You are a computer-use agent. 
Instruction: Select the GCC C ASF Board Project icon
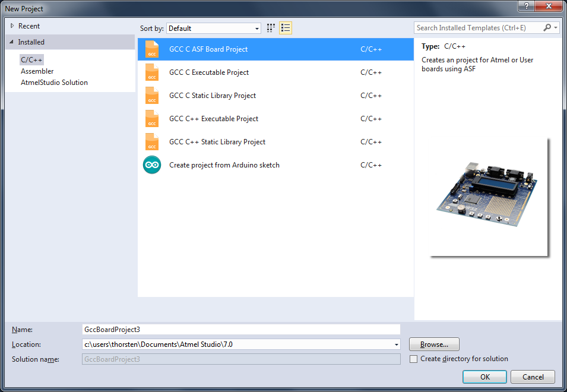pos(152,49)
